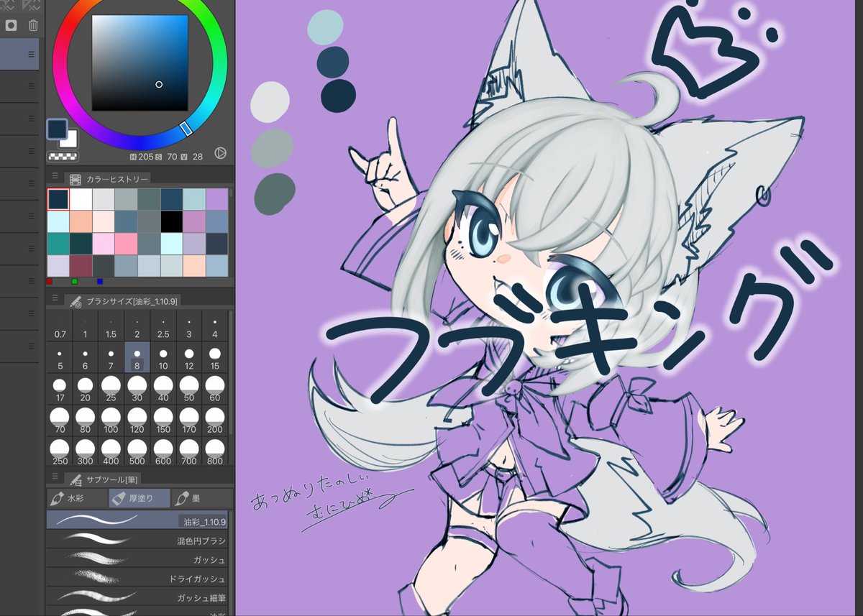Pick the black swatch in color history
Image resolution: width=863 pixels, height=616 pixels.
pyautogui.click(x=171, y=221)
